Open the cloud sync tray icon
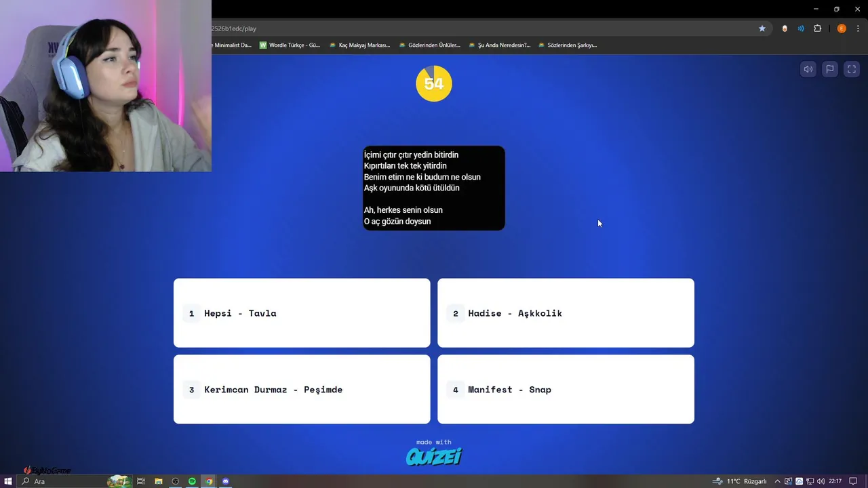This screenshot has height=488, width=868. tap(800, 481)
